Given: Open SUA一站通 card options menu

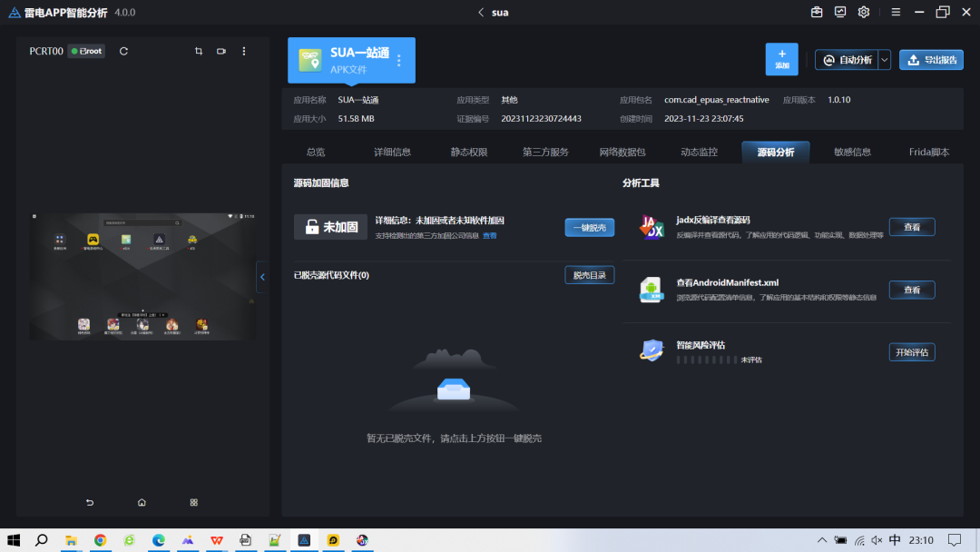Looking at the screenshot, I should pos(398,60).
